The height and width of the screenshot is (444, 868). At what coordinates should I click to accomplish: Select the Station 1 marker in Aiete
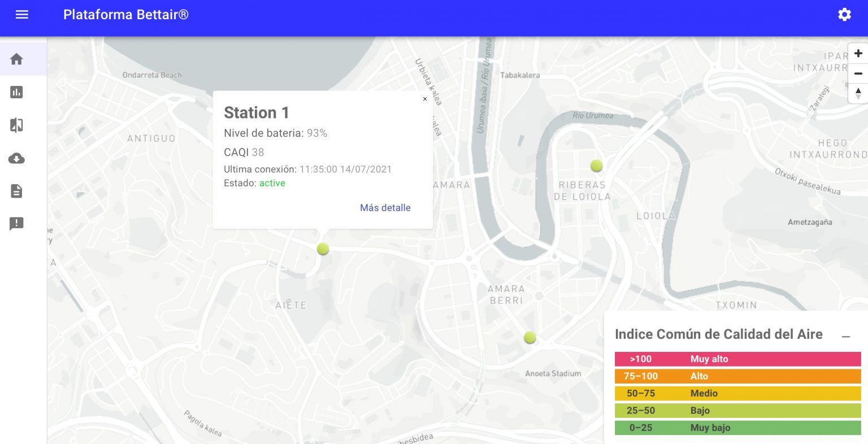tap(322, 249)
